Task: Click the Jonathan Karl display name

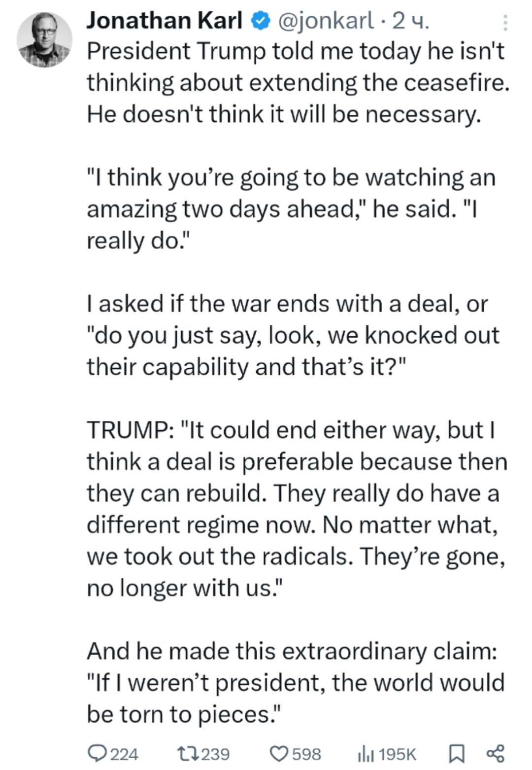Action: pyautogui.click(x=165, y=21)
